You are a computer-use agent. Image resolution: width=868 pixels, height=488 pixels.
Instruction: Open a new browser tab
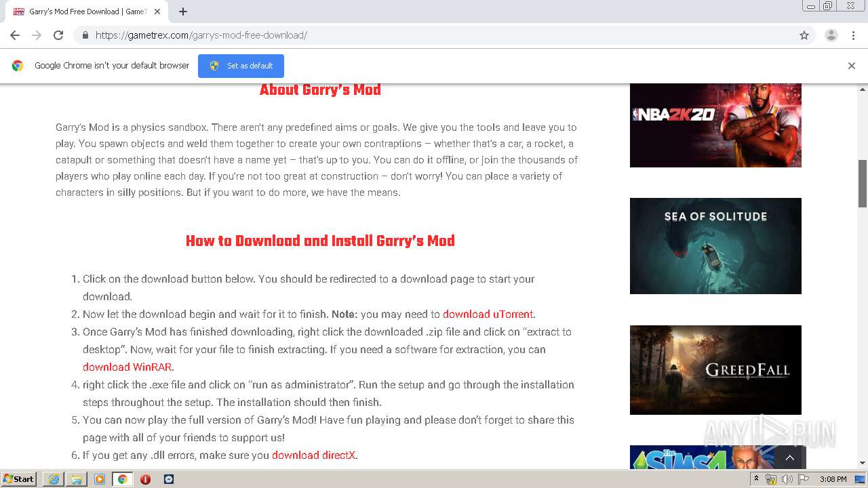click(183, 12)
